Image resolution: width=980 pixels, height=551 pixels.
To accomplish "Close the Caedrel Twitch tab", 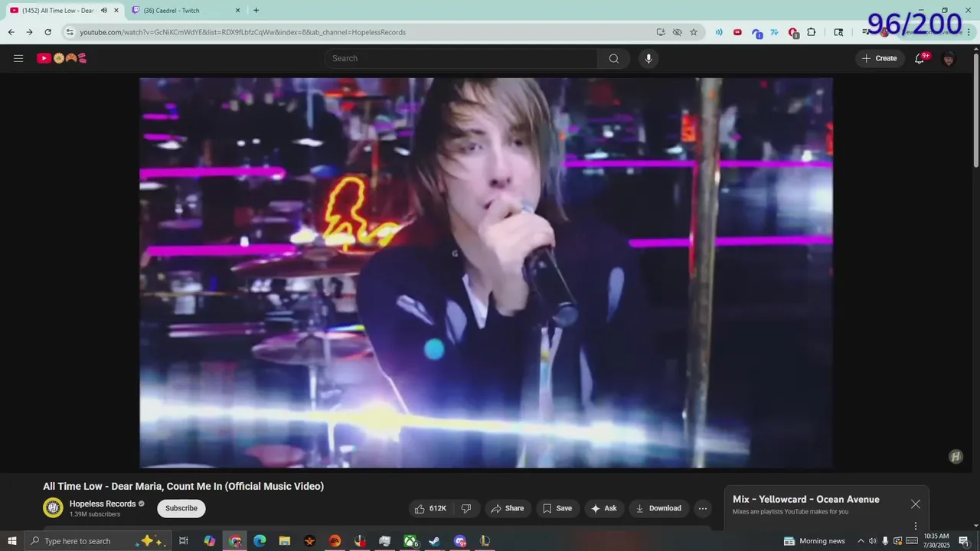I will point(237,11).
